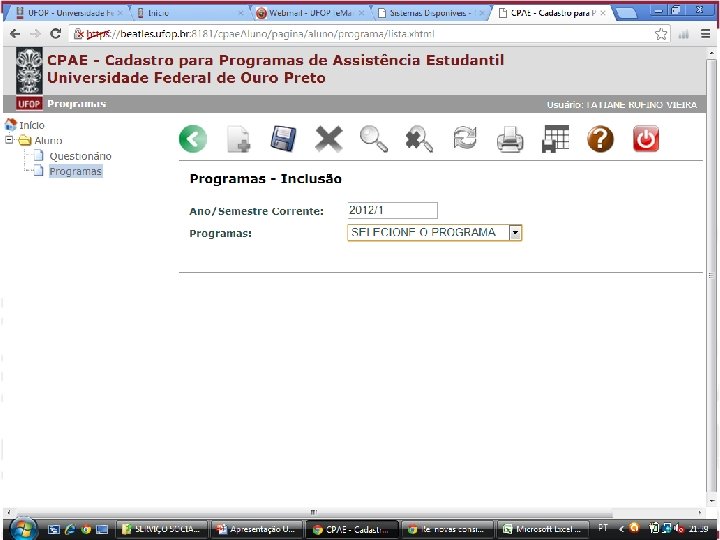
Task: Switch to UFOP - Universidade browser tab
Action: [x=68, y=13]
